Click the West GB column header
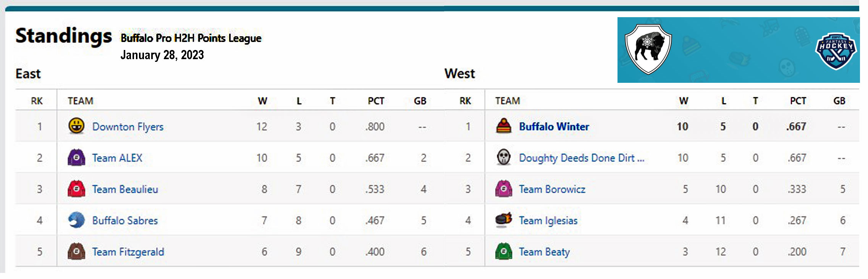This screenshot has width=868, height=279. (x=839, y=101)
